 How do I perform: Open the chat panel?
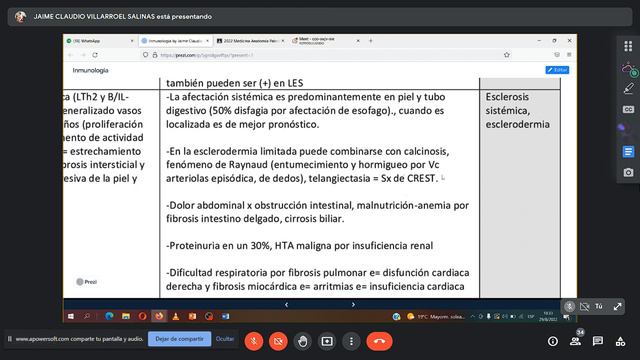coord(598,341)
